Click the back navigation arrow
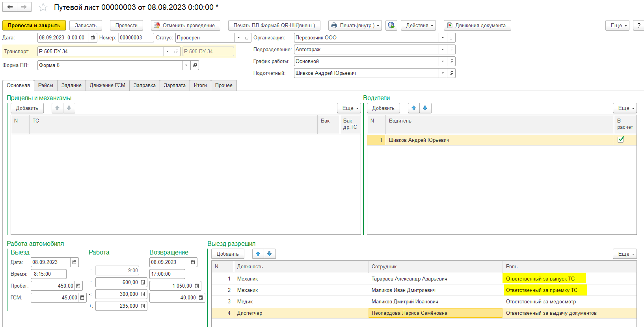This screenshot has height=327, width=644. (10, 7)
